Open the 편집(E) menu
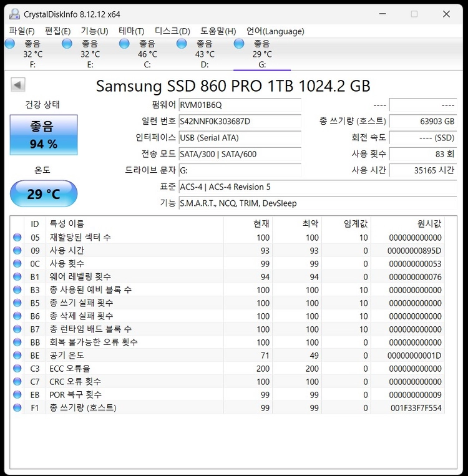Image resolution: width=468 pixels, height=476 pixels. 57,31
